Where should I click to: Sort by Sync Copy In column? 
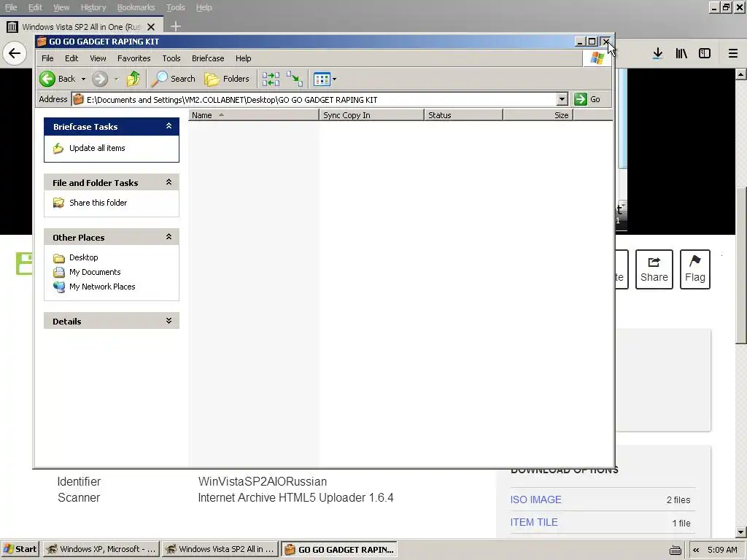tap(371, 115)
